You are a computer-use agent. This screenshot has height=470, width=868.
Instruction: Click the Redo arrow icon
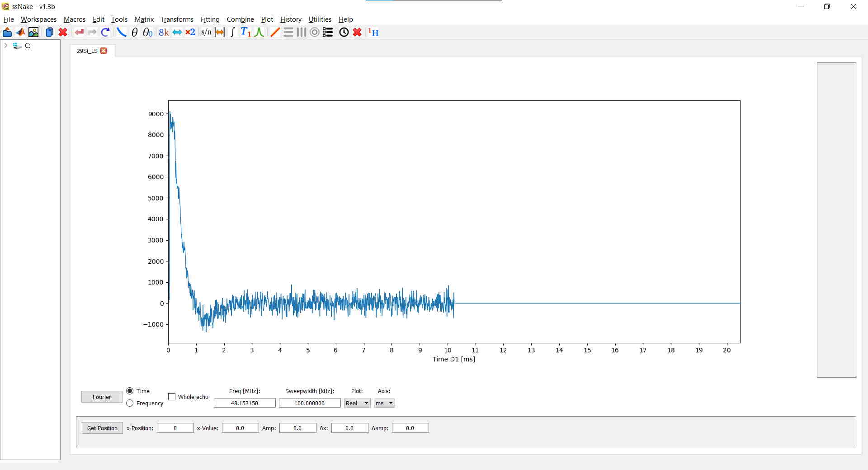tap(92, 32)
